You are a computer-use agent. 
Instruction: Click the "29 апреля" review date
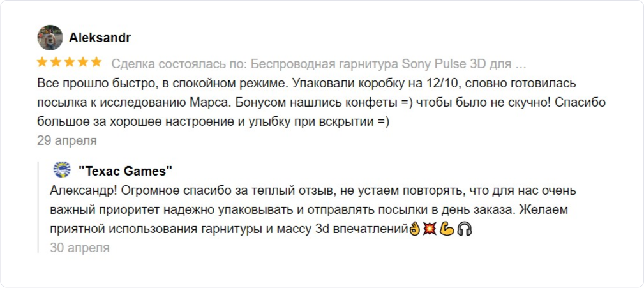tap(67, 140)
